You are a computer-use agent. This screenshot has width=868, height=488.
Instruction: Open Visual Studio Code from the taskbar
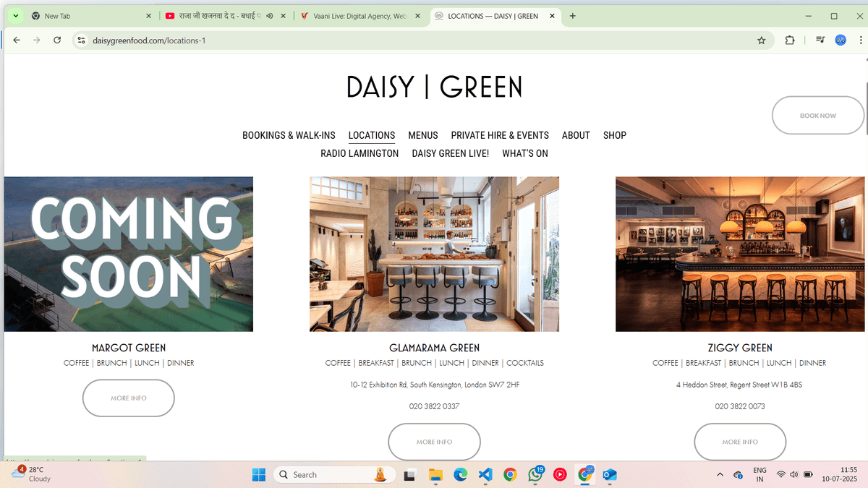pos(485,474)
